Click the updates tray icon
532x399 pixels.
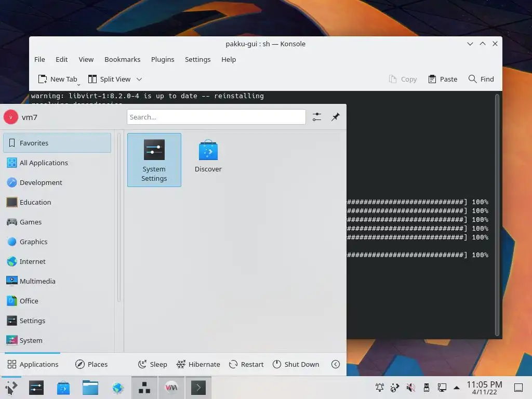[395, 388]
